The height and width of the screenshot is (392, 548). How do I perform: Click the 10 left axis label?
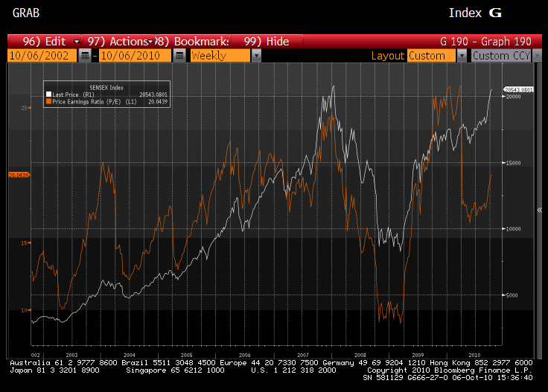24,310
